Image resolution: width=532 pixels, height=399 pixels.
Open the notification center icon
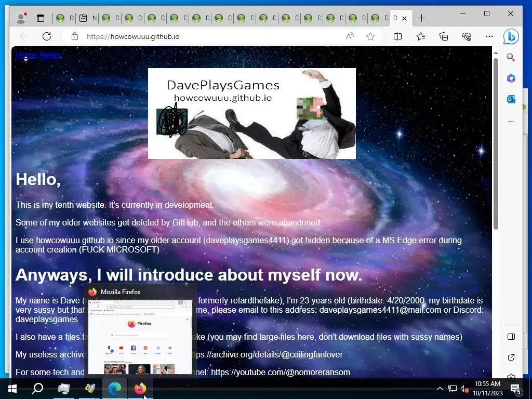(515, 389)
